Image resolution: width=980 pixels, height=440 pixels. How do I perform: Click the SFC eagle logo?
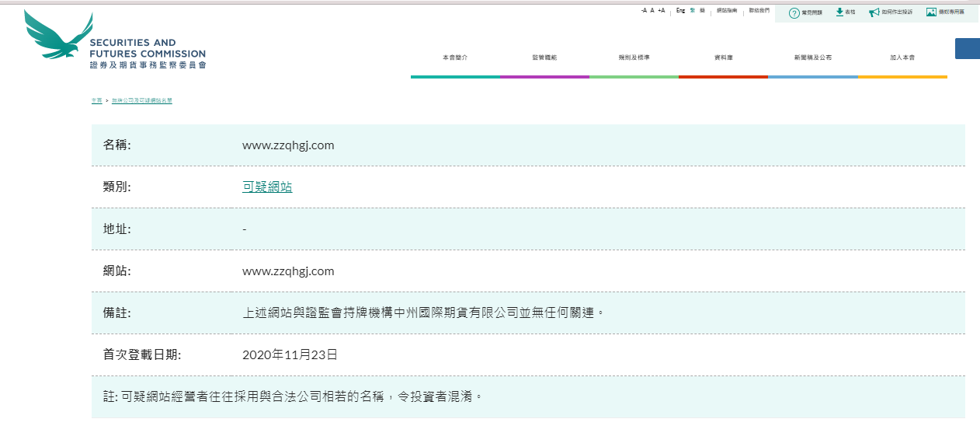tap(58, 37)
